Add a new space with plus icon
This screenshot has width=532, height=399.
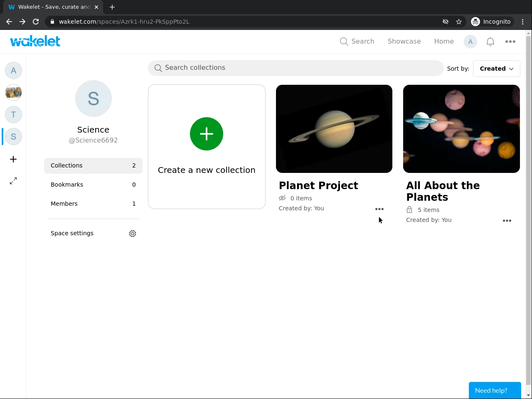click(13, 159)
